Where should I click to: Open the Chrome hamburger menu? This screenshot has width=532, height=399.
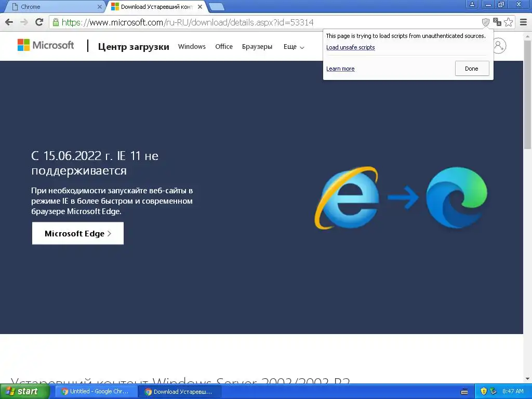click(524, 22)
